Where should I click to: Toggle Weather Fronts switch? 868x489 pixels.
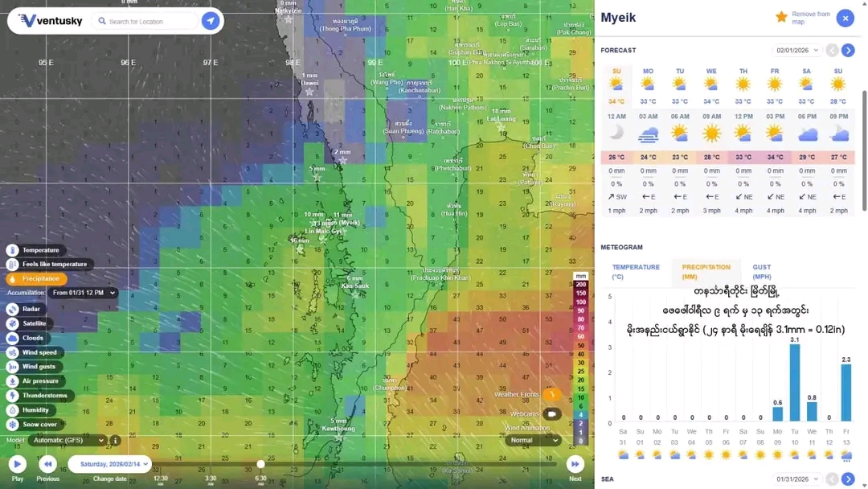(x=552, y=394)
